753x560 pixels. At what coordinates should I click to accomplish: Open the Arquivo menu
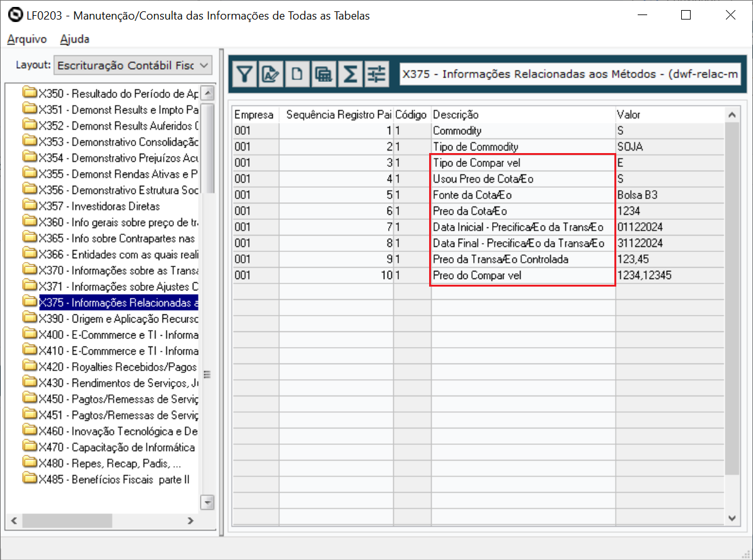pyautogui.click(x=27, y=39)
